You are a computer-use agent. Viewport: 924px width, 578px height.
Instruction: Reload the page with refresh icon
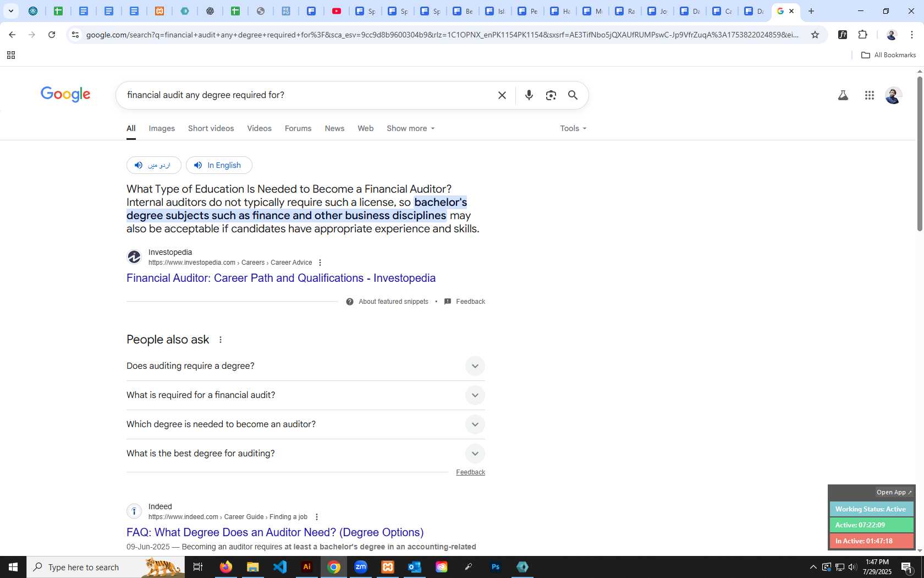click(52, 35)
